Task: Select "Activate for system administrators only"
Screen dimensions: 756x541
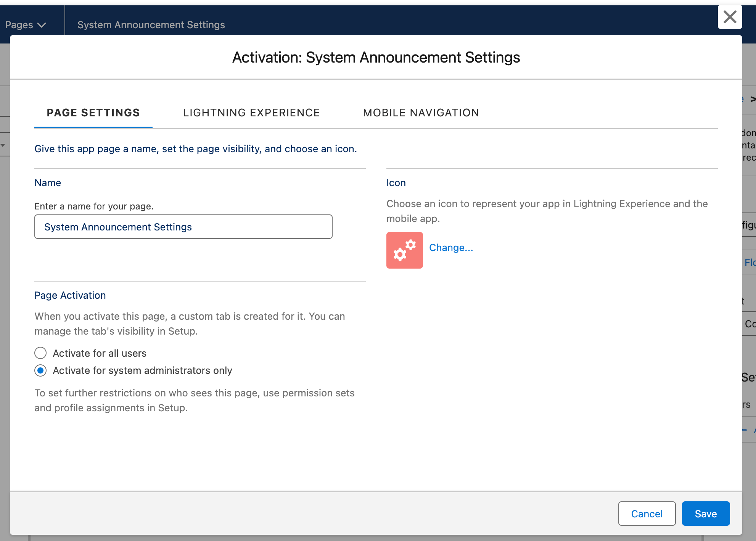Action: pyautogui.click(x=142, y=370)
